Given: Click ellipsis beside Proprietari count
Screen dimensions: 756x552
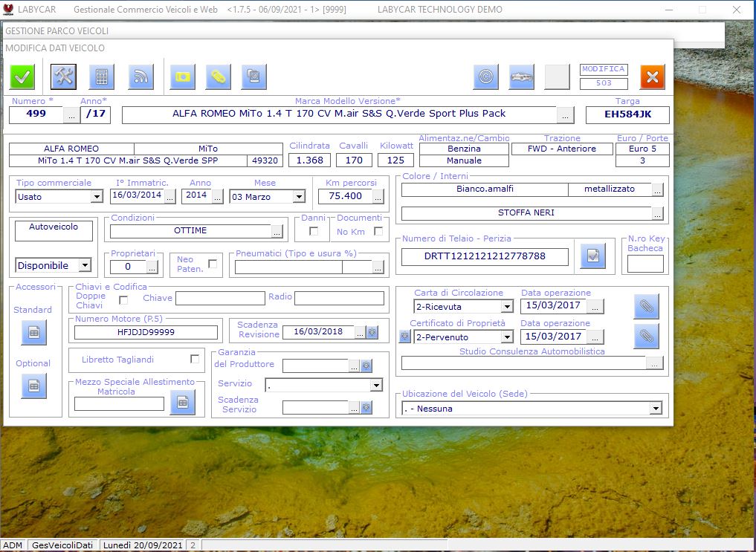Looking at the screenshot, I should pos(152,267).
